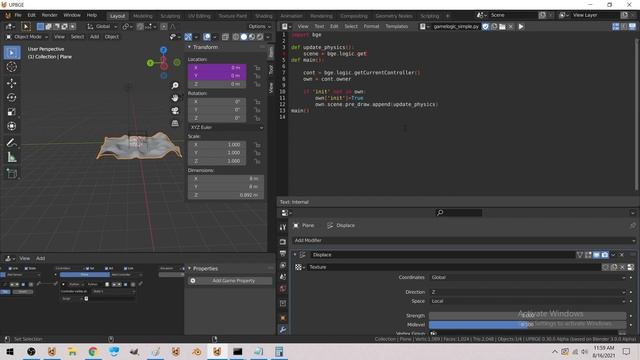Open the XYZ Euler rotation mode dropdown

pyautogui.click(x=226, y=127)
